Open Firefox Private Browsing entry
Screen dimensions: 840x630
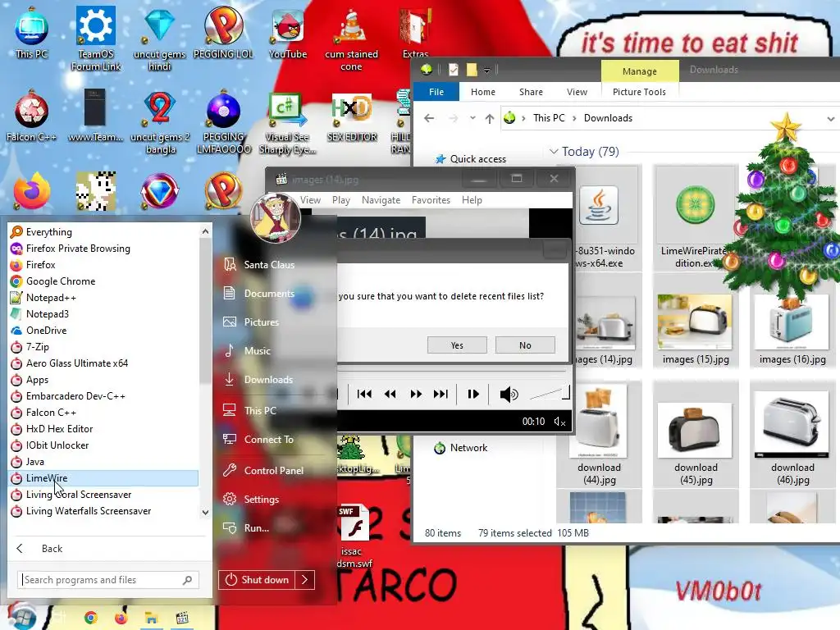click(104, 248)
